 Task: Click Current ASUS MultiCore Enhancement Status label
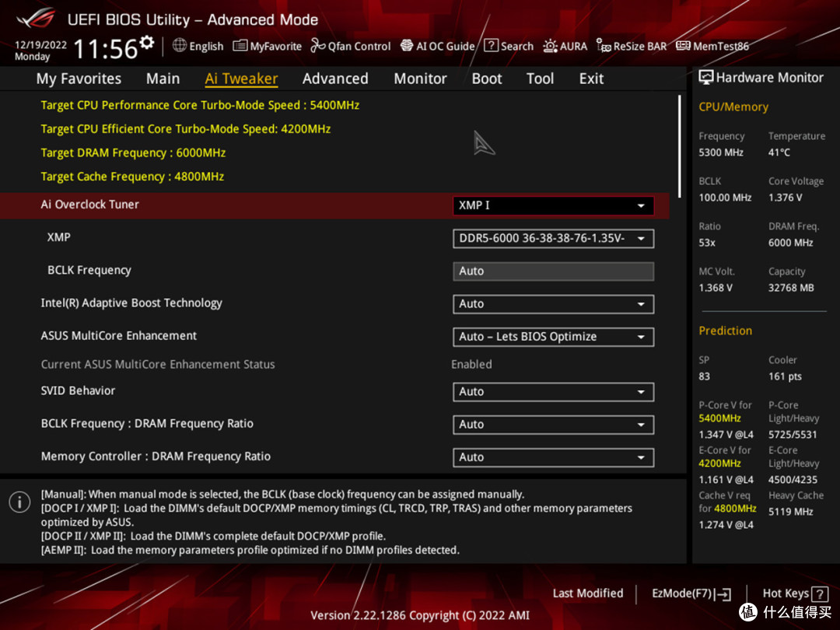pyautogui.click(x=157, y=364)
